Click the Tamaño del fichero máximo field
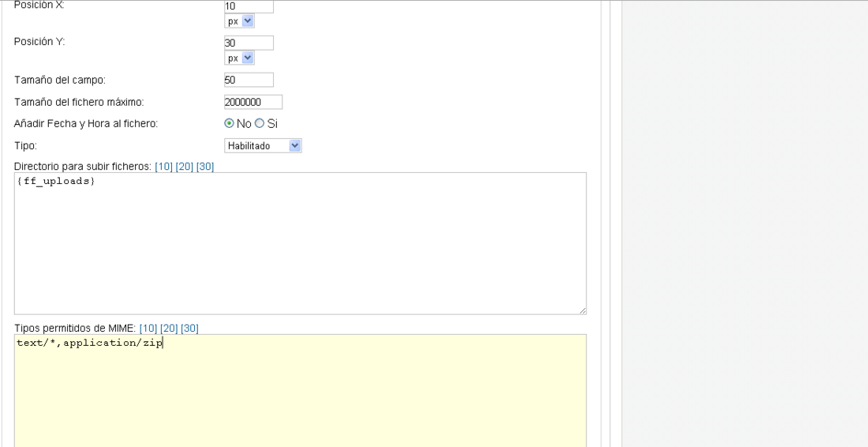 point(253,102)
